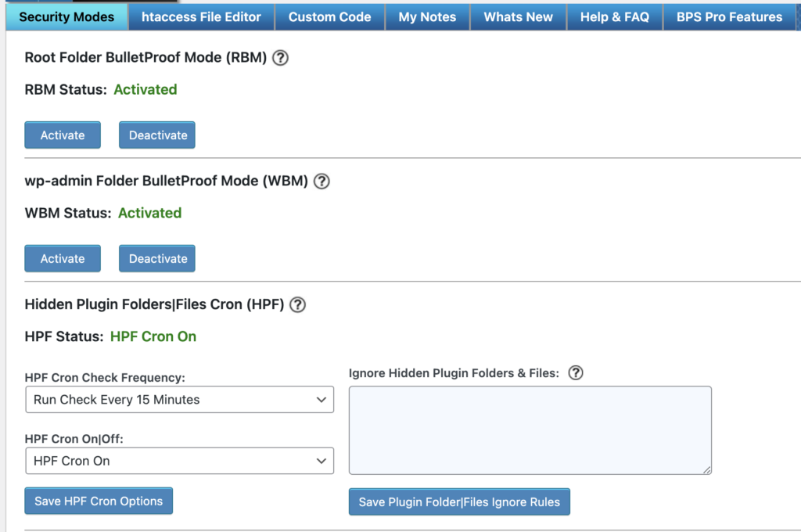Focus the Ignore Hidden Plugin Folders textarea
801x532 pixels.
tap(530, 430)
